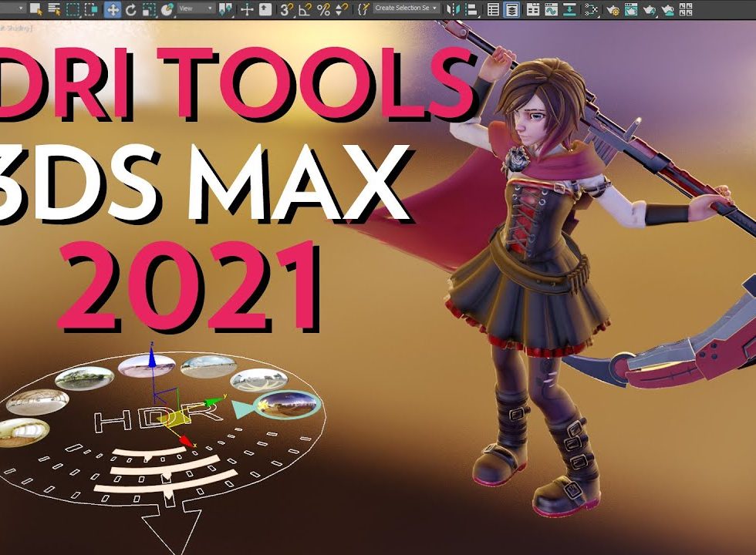Viewport: 756px width, 555px height.
Task: Select the highlighted HDRI dome thumbnail
Action: (287, 404)
